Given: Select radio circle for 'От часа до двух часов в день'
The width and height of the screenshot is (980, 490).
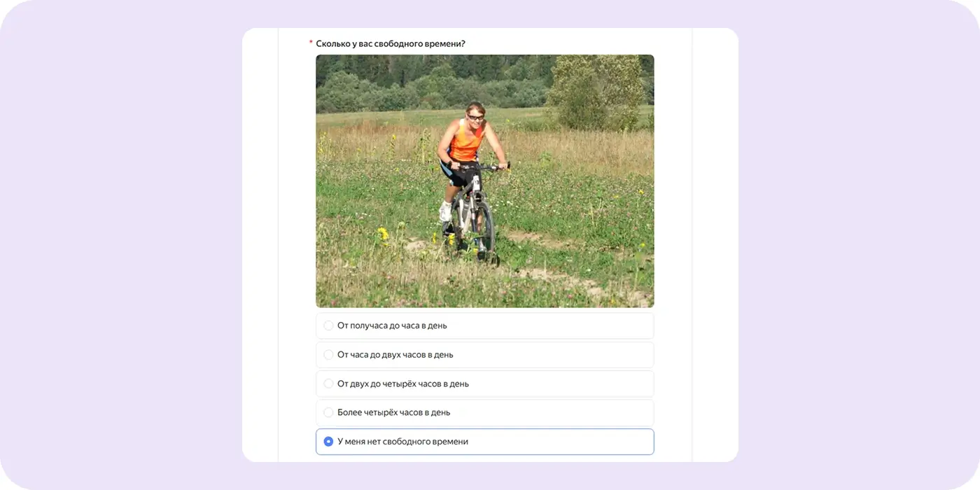Looking at the screenshot, I should click(328, 355).
